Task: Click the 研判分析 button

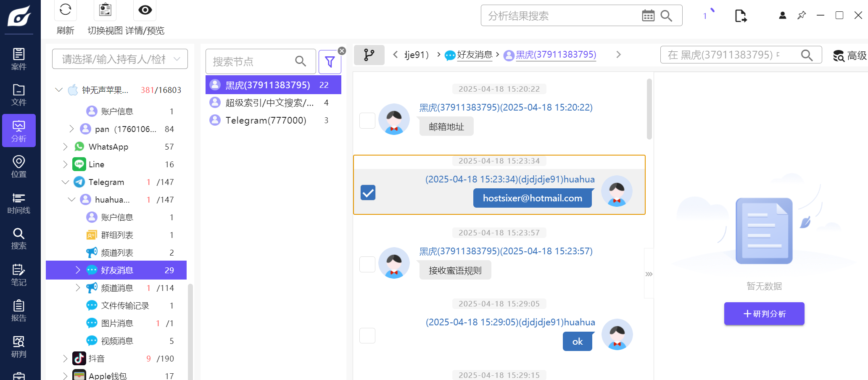Action: [764, 314]
